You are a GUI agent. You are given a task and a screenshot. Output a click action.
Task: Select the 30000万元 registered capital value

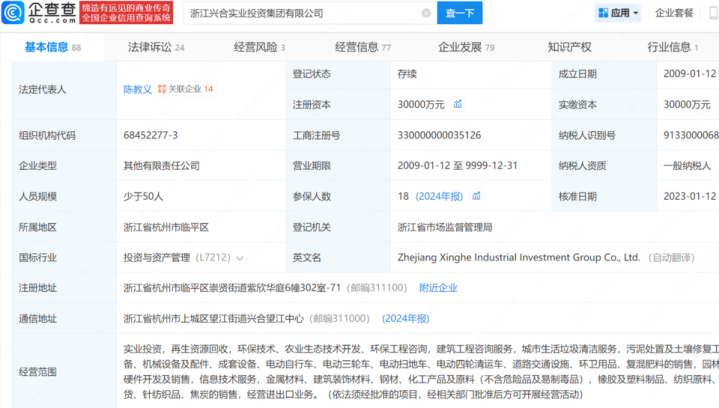(420, 105)
